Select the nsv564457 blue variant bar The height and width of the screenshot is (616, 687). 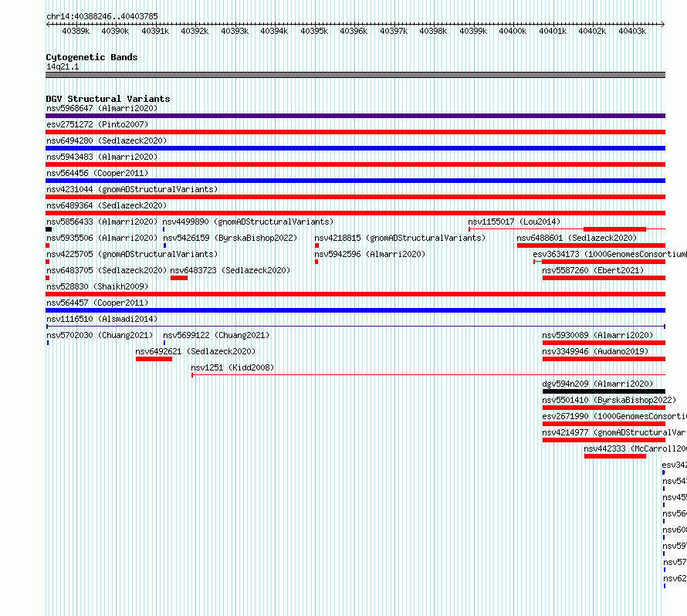[355, 310]
